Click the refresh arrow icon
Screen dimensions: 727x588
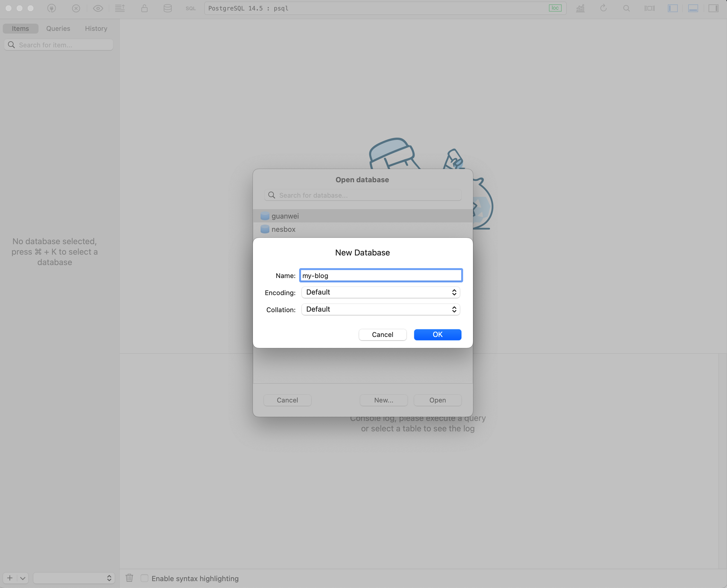pyautogui.click(x=603, y=9)
